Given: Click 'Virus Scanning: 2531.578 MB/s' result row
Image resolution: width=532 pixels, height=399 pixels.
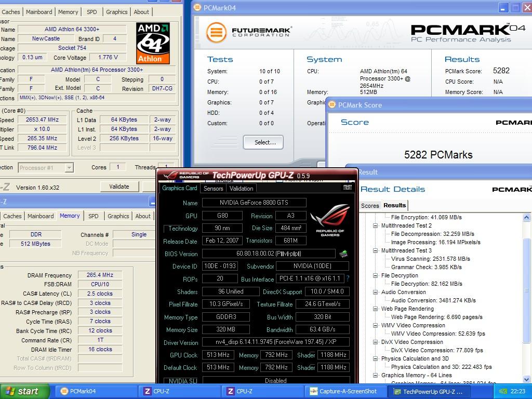Looking at the screenshot, I should click(x=430, y=259).
